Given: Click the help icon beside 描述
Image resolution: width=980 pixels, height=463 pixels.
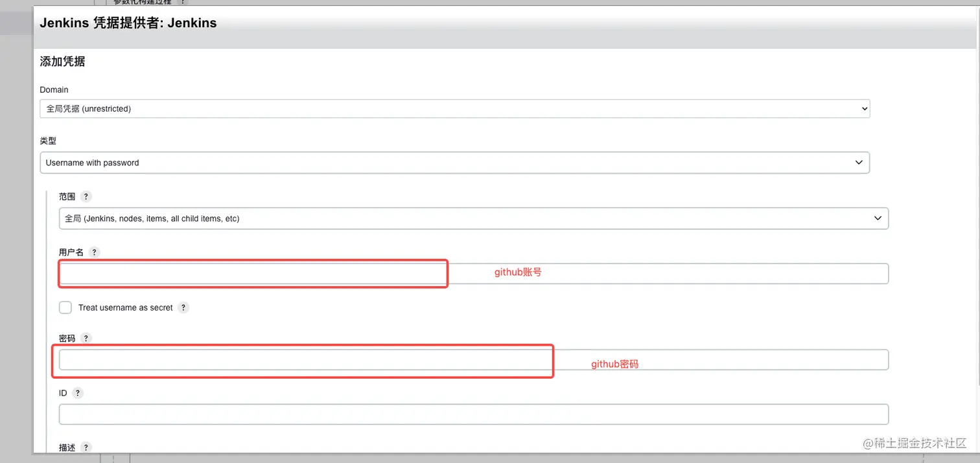Looking at the screenshot, I should click(x=86, y=447).
